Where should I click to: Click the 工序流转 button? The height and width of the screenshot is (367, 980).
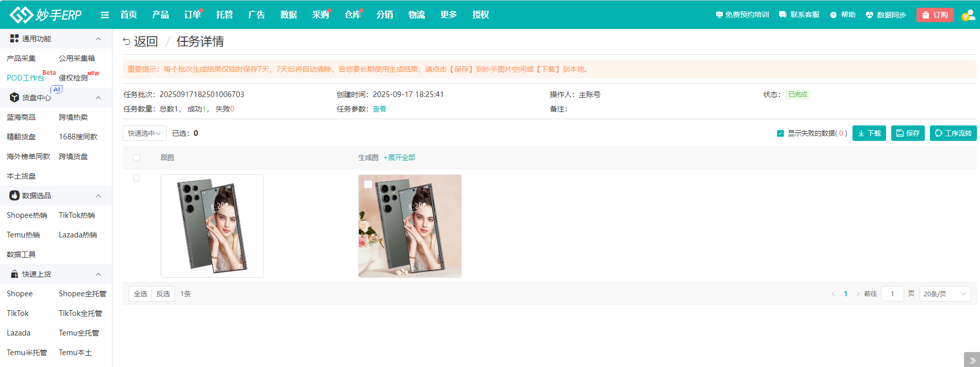[953, 133]
